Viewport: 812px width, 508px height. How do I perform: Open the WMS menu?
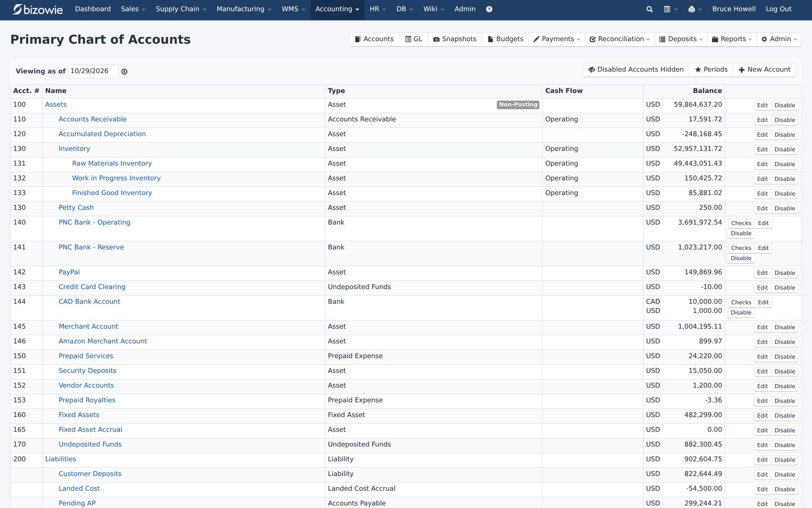point(293,9)
